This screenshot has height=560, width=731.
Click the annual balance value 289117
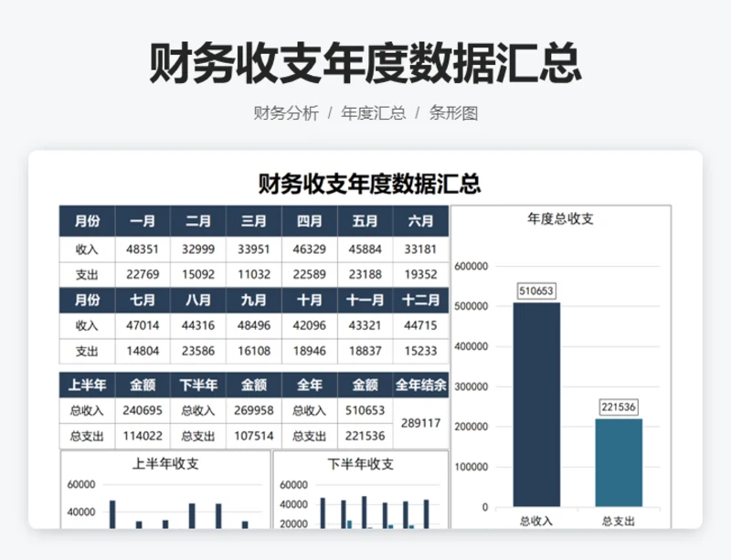pyautogui.click(x=420, y=423)
